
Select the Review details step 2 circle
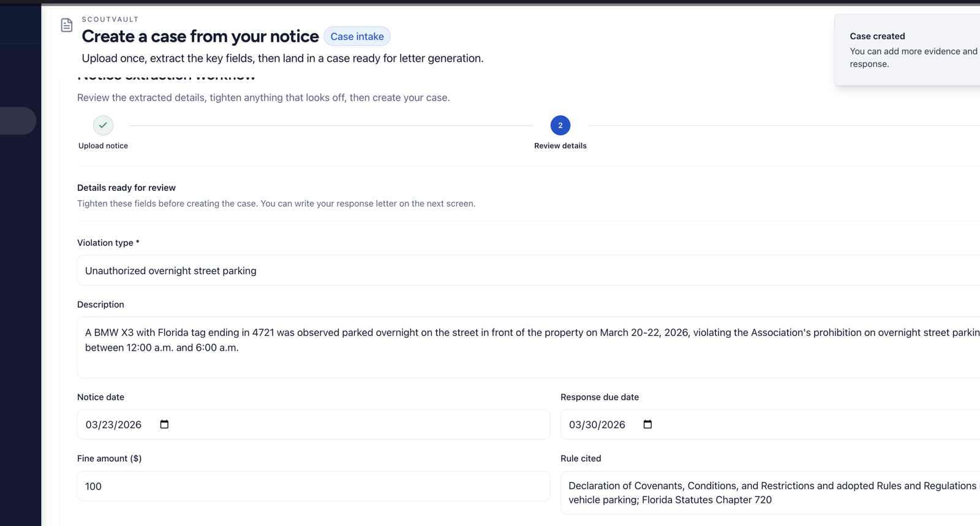coord(560,125)
